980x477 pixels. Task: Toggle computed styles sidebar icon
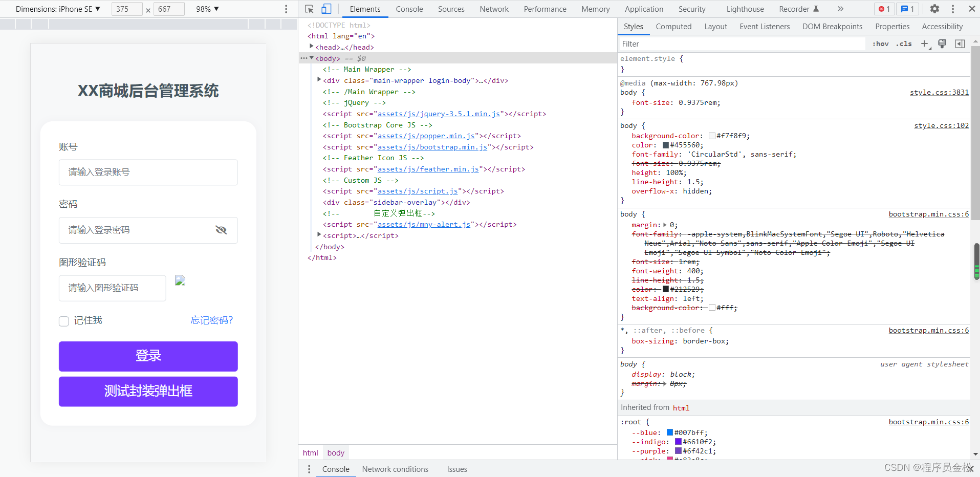coord(960,44)
